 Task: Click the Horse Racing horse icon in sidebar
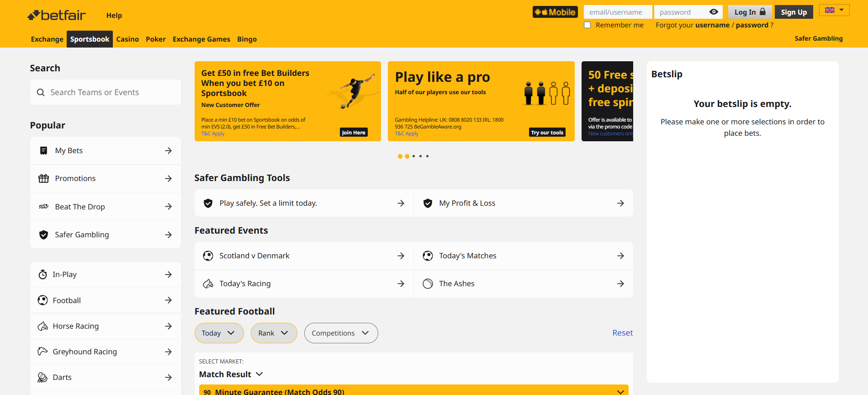[x=42, y=326]
